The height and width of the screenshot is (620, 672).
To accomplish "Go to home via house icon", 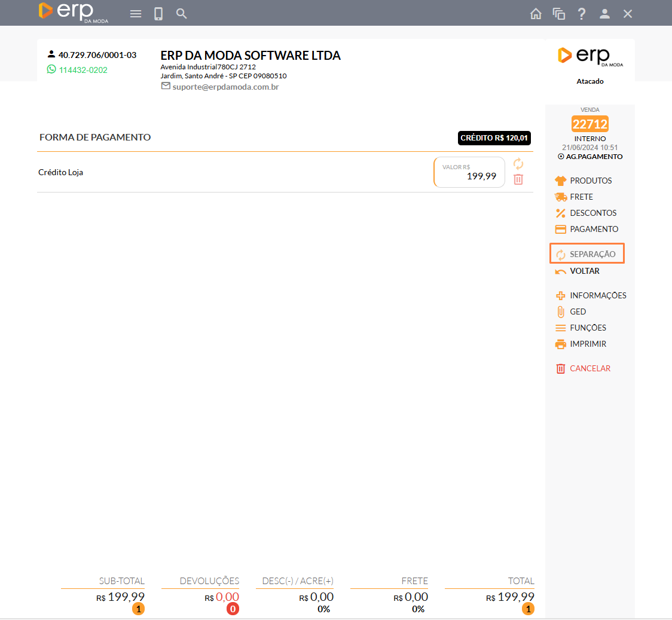I will pos(536,14).
